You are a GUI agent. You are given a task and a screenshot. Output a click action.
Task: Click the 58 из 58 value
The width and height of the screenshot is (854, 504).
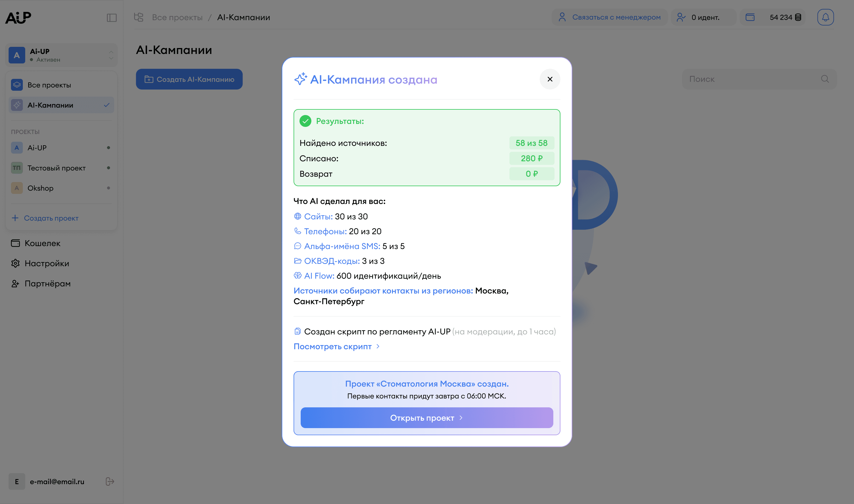pos(532,143)
